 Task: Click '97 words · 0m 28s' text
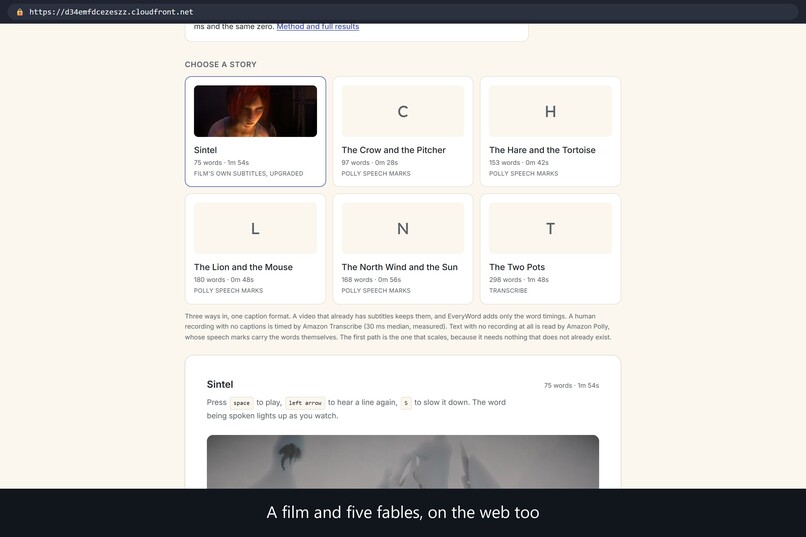pos(370,162)
